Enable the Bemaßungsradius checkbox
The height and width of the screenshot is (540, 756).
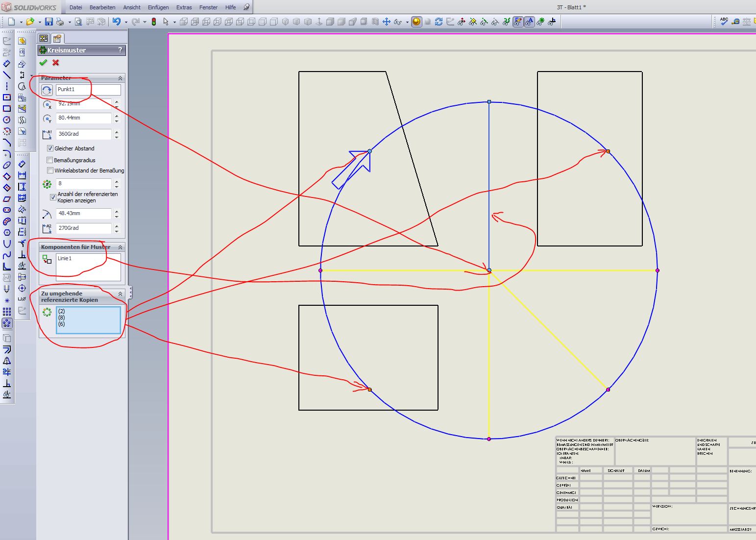click(x=50, y=160)
